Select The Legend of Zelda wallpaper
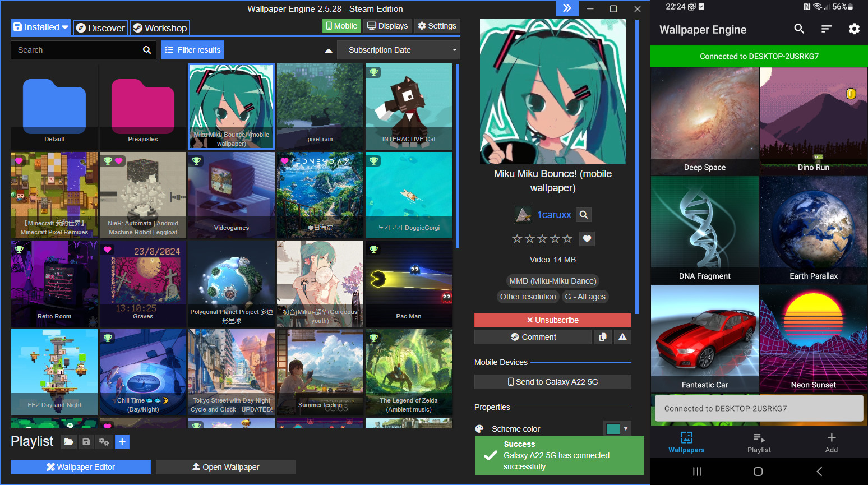This screenshot has height=485, width=868. (409, 372)
